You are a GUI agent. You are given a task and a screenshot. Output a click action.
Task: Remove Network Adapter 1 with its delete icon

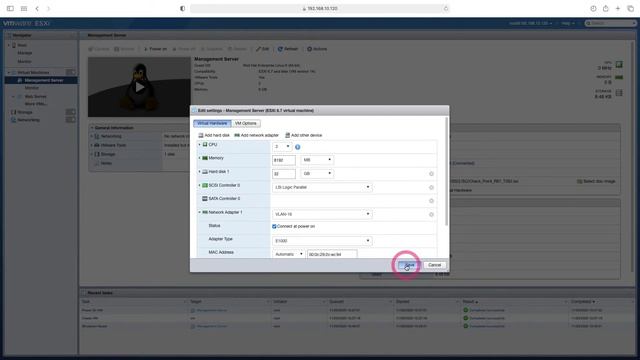431,214
